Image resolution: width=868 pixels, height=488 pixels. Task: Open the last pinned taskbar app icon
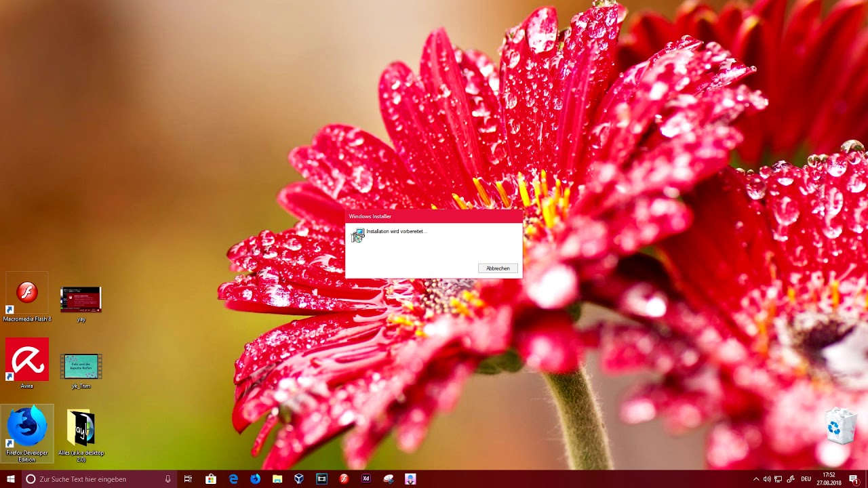(410, 479)
